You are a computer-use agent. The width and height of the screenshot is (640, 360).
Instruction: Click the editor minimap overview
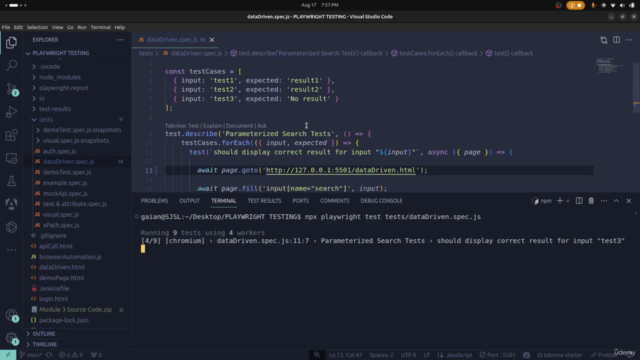tap(611, 67)
